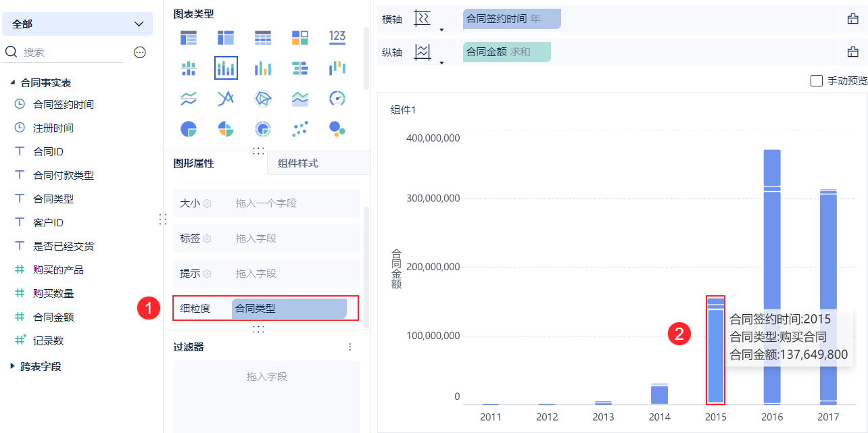Screen dimensions: 868x433
Task: Open the 过滤器 more options menu
Action: point(350,347)
